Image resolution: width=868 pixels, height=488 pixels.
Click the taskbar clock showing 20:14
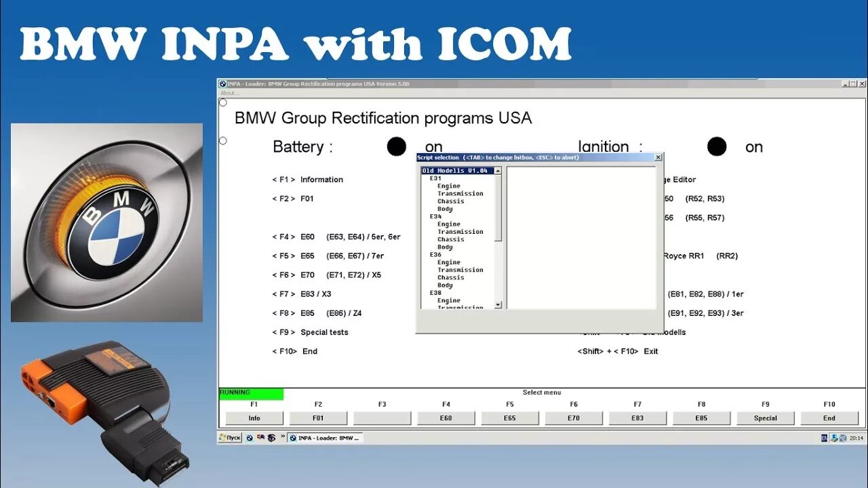tap(857, 439)
